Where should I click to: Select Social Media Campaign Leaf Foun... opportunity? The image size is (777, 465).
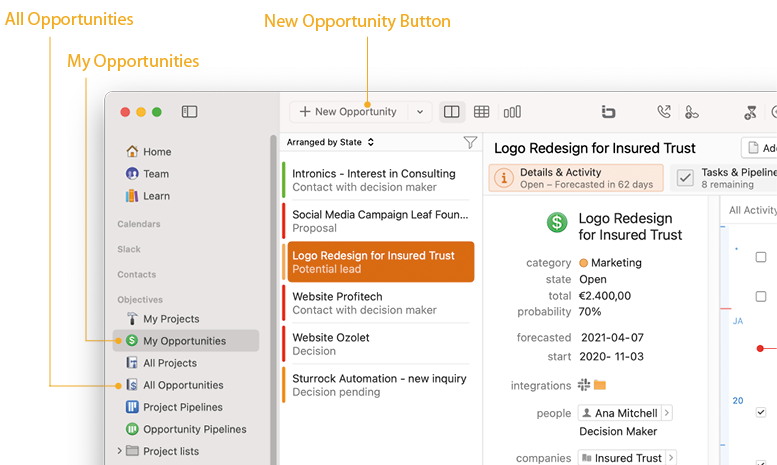coord(376,221)
